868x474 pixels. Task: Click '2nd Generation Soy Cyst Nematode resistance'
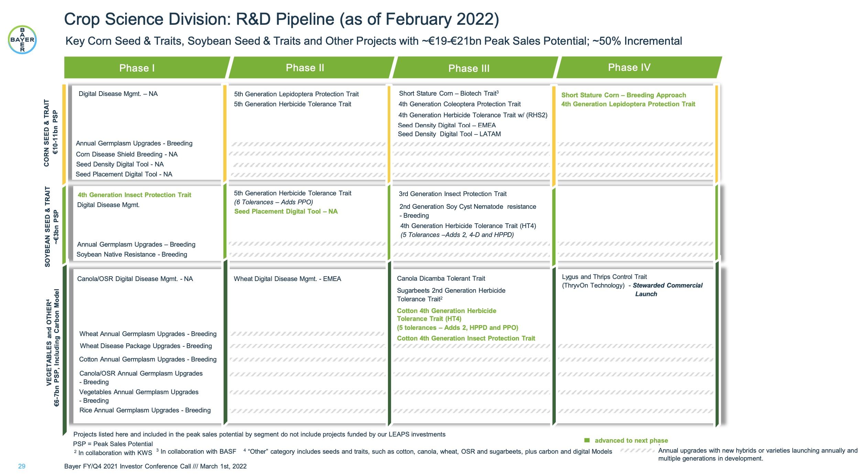click(x=468, y=206)
